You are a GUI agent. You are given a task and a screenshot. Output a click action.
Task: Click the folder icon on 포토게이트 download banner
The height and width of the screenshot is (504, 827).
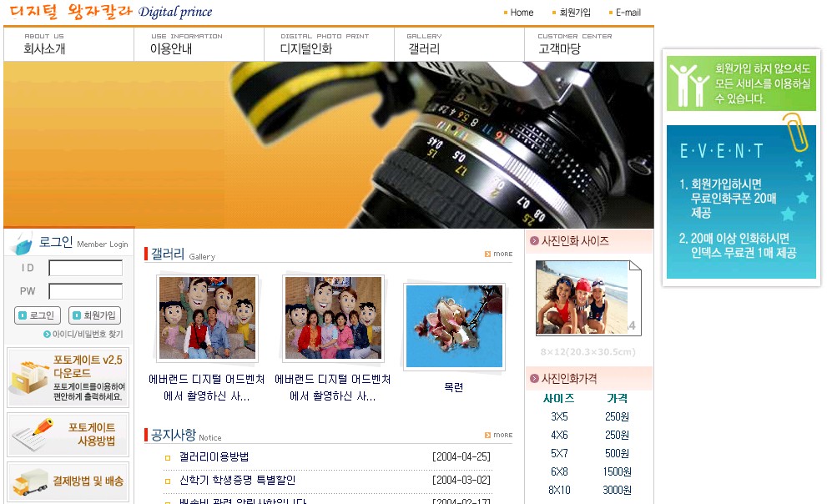coord(29,377)
